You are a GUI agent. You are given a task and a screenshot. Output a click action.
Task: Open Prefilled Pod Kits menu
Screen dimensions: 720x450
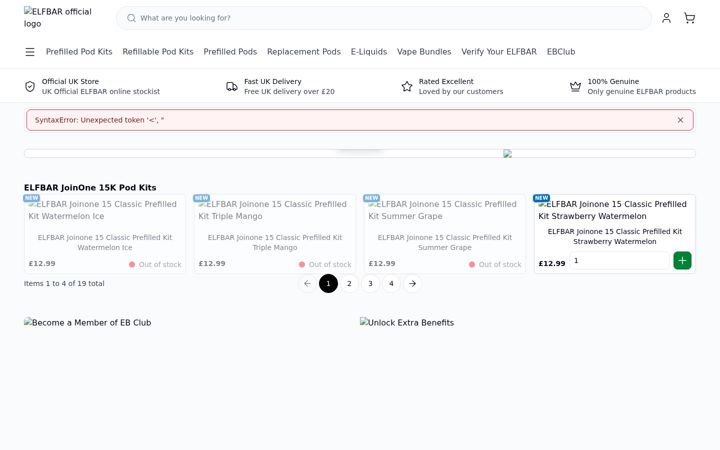pos(79,52)
